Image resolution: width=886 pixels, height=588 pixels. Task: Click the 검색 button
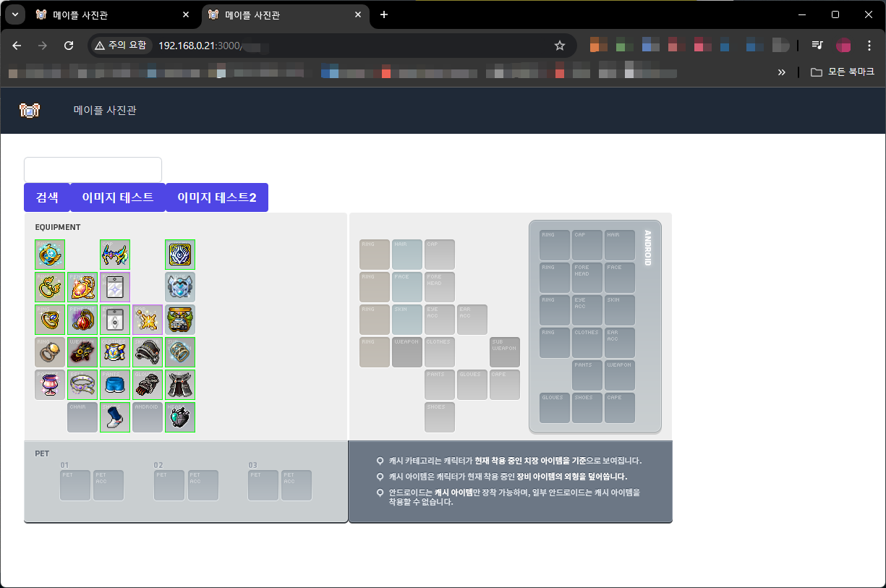[47, 197]
